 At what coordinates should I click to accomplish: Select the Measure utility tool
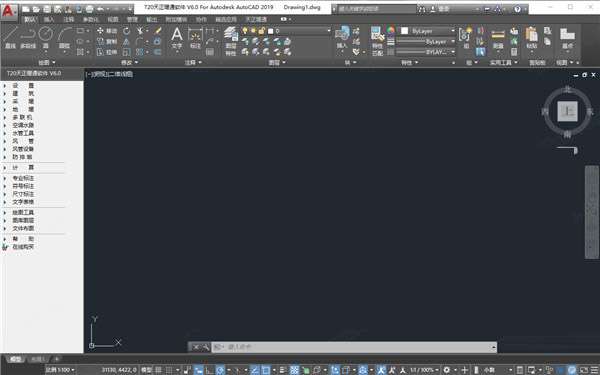(498, 38)
